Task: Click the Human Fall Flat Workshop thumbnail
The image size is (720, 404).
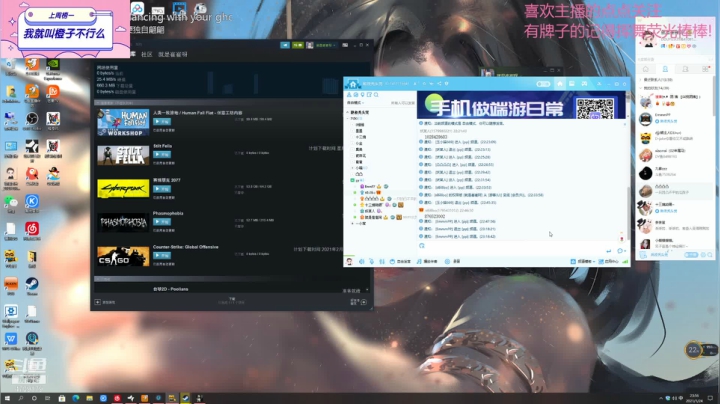Action: tap(123, 122)
